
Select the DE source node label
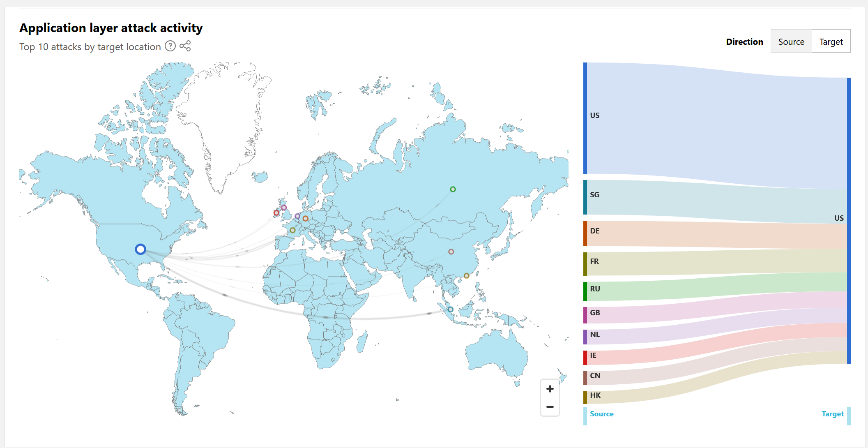(595, 231)
